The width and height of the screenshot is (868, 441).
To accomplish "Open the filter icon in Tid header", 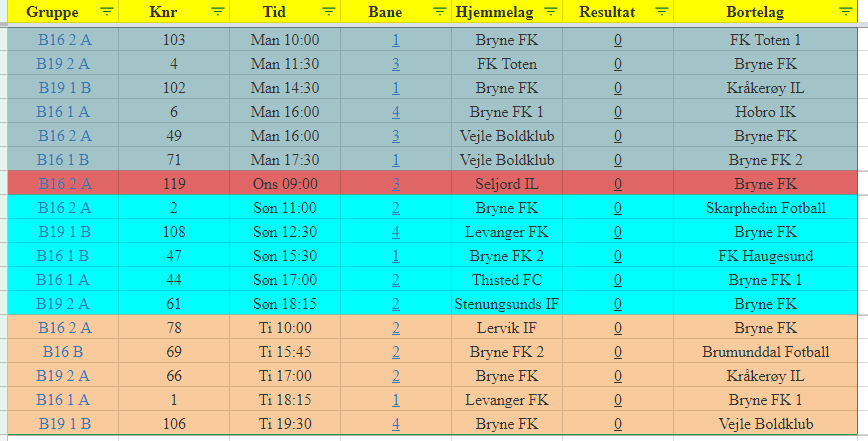I will [x=328, y=11].
